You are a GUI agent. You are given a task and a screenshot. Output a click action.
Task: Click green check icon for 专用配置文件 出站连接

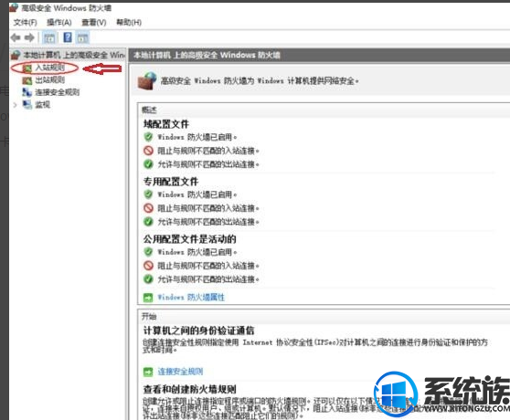pyautogui.click(x=148, y=222)
